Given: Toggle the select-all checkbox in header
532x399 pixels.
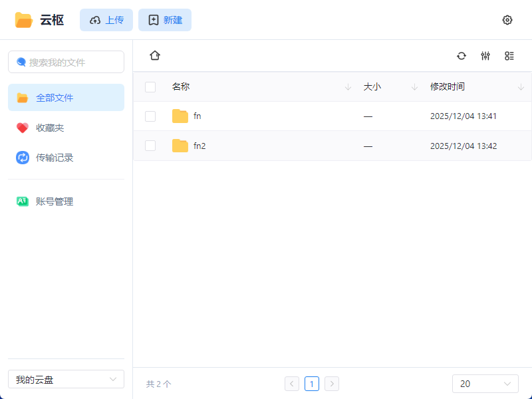Looking at the screenshot, I should 150,87.
